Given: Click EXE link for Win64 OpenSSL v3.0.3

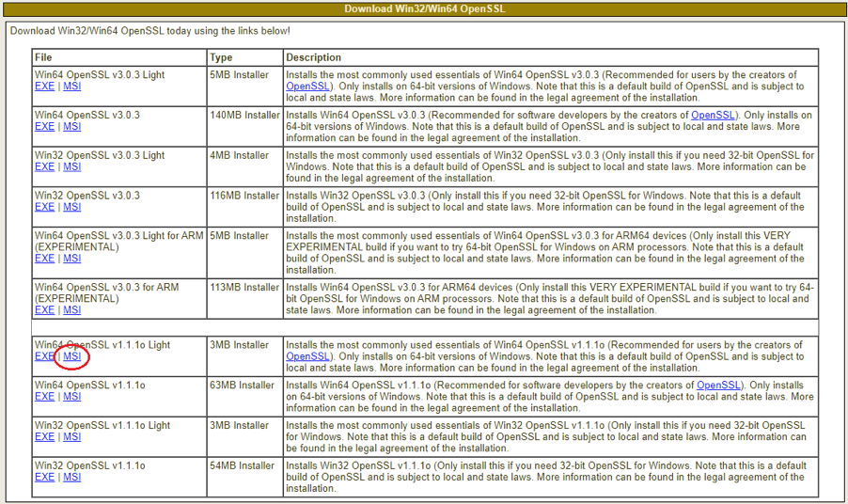Looking at the screenshot, I should [x=44, y=126].
